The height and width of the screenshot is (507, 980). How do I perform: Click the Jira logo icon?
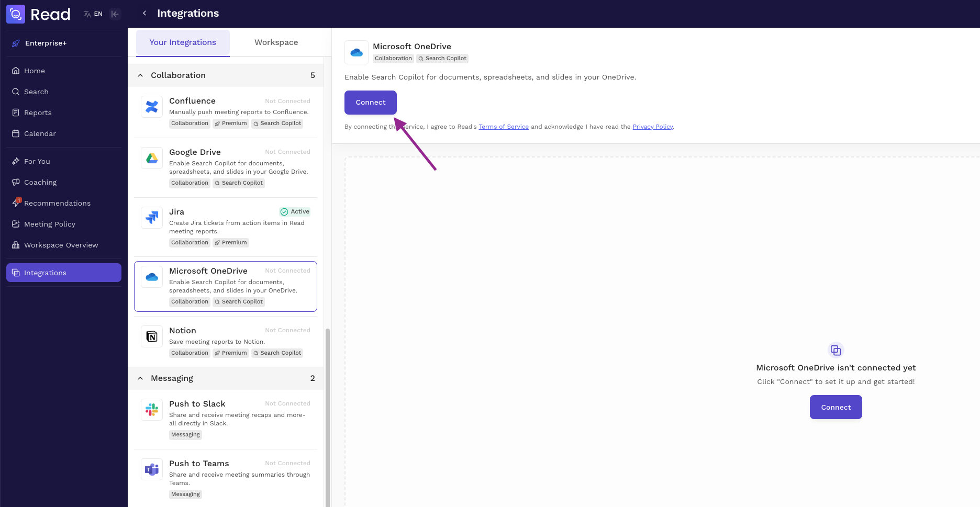click(x=152, y=218)
